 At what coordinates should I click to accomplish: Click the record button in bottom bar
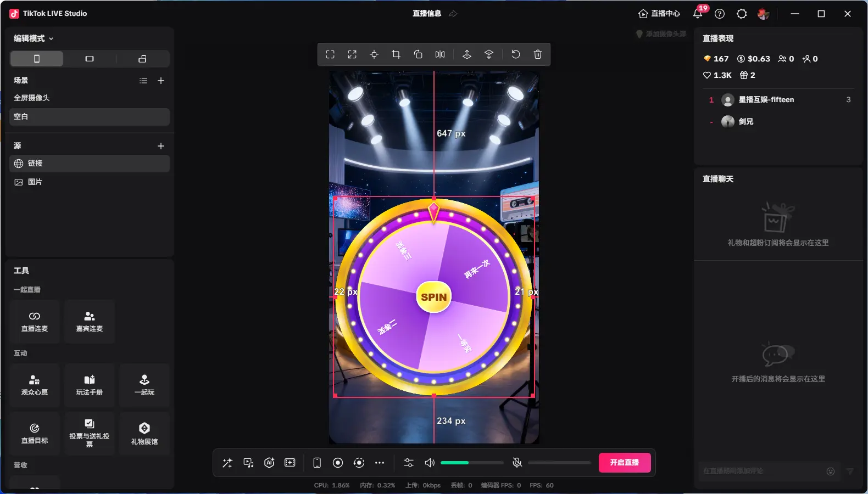click(x=338, y=463)
